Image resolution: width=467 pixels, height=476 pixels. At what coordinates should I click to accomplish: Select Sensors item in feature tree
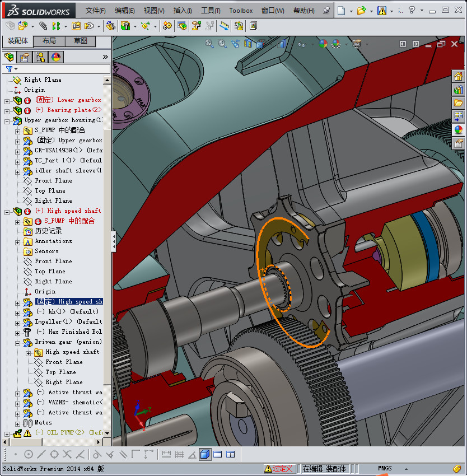point(46,251)
